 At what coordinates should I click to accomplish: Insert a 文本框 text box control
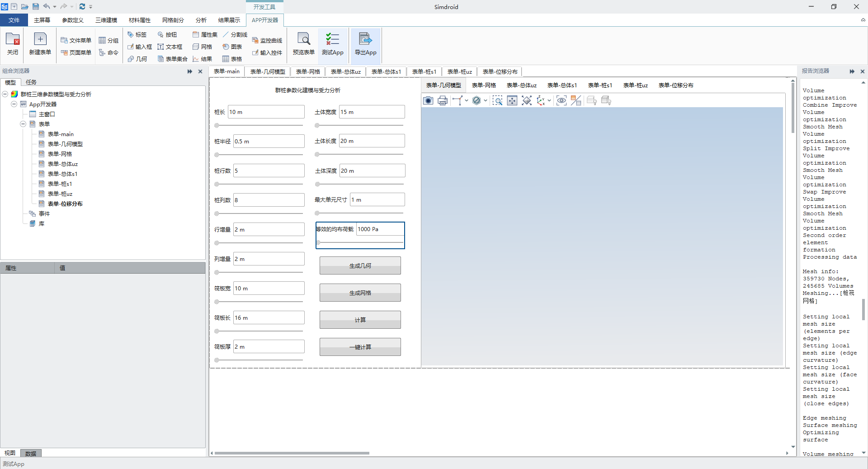(x=170, y=47)
